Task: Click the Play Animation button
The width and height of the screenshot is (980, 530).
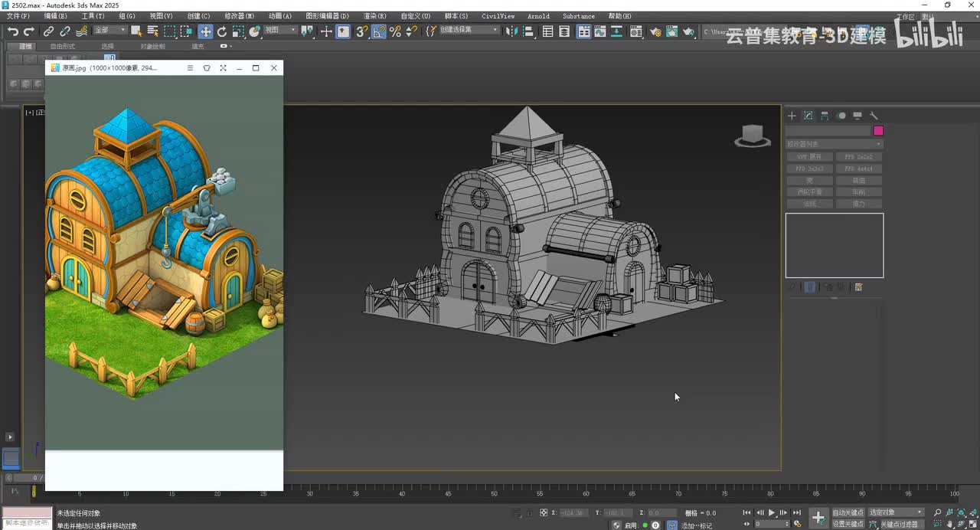Action: 772,512
